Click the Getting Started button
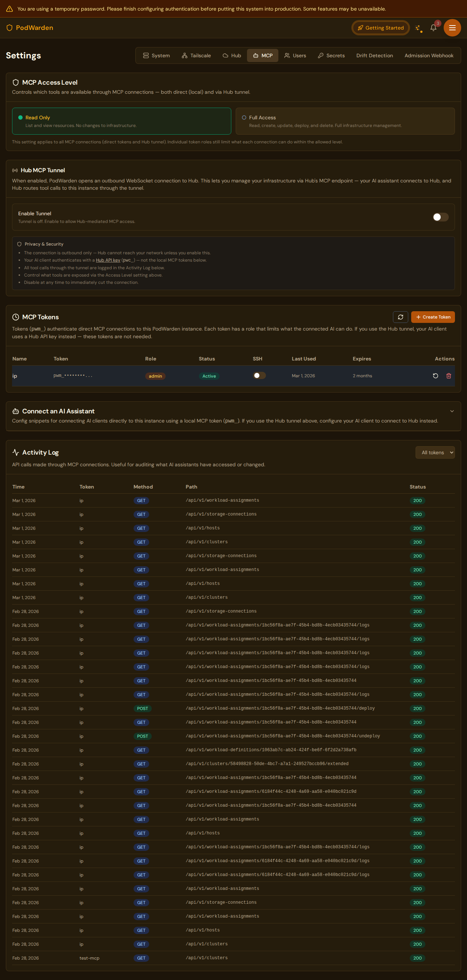 click(x=381, y=28)
